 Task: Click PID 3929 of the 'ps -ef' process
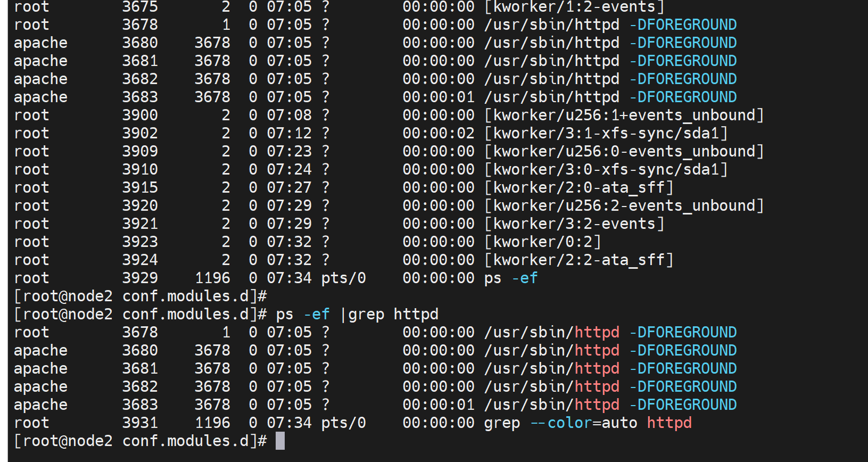[x=140, y=278]
